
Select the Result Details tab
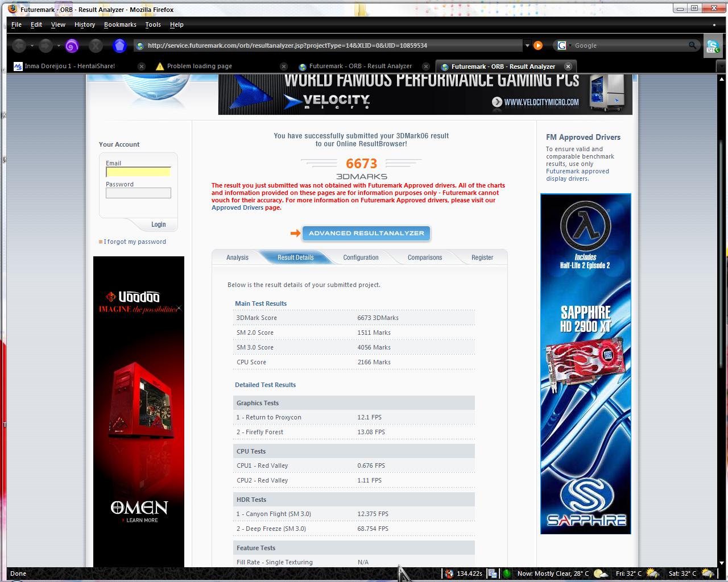click(296, 257)
